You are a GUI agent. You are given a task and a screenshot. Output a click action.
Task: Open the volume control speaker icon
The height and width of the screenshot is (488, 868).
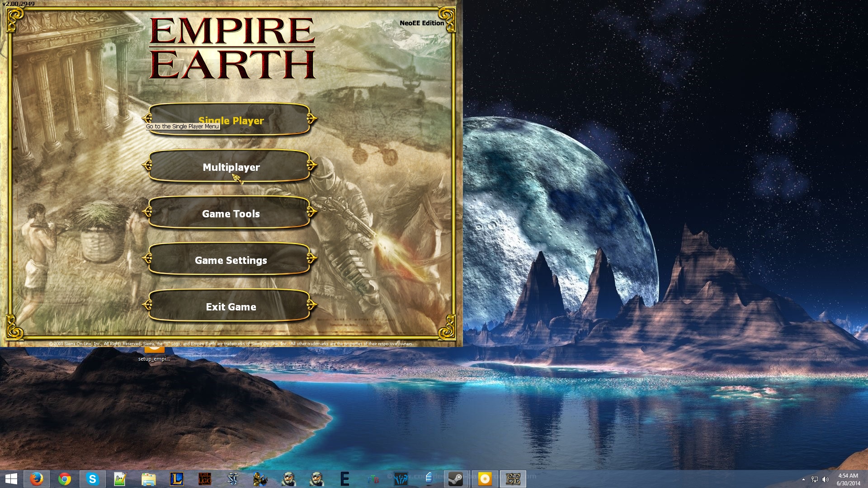point(826,479)
